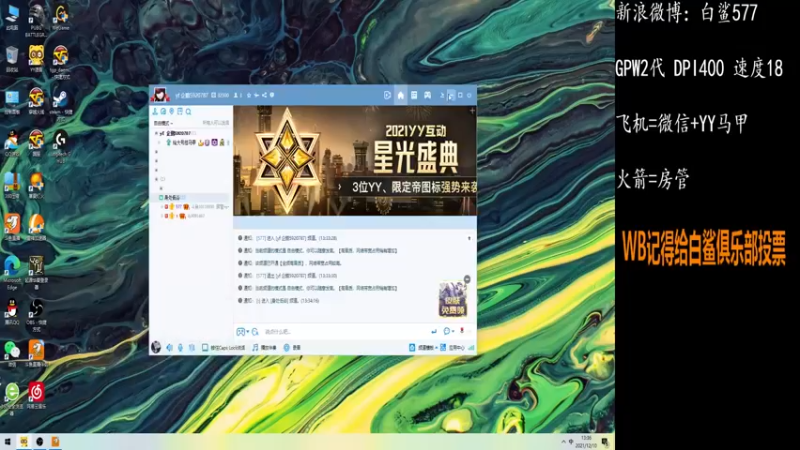This screenshot has height=450, width=800.
Task: Open the Windows Start menu
Action: [8, 441]
